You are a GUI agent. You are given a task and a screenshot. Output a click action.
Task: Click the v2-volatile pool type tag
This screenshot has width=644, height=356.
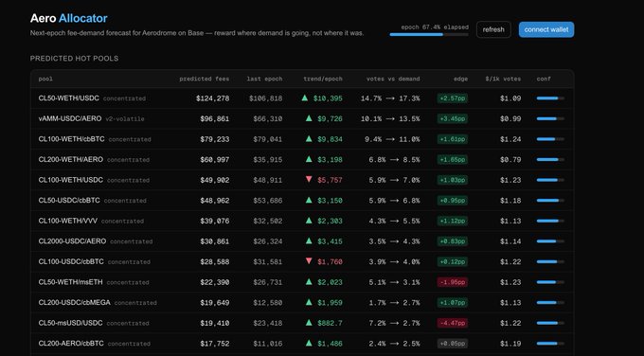pos(125,119)
